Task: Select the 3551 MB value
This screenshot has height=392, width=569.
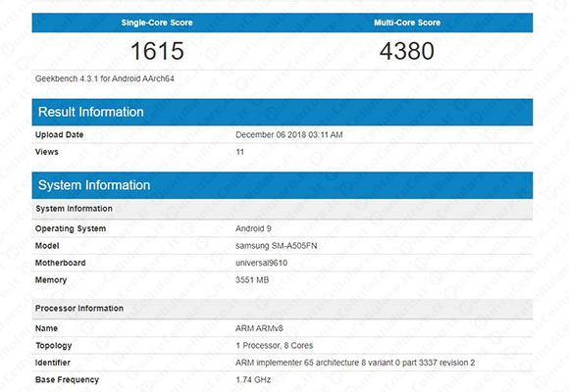Action: (x=252, y=280)
